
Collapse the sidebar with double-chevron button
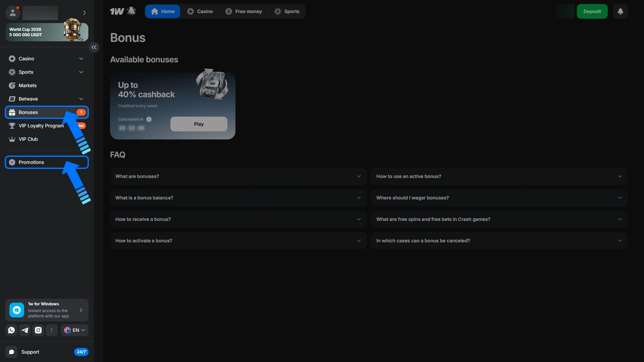(x=94, y=47)
